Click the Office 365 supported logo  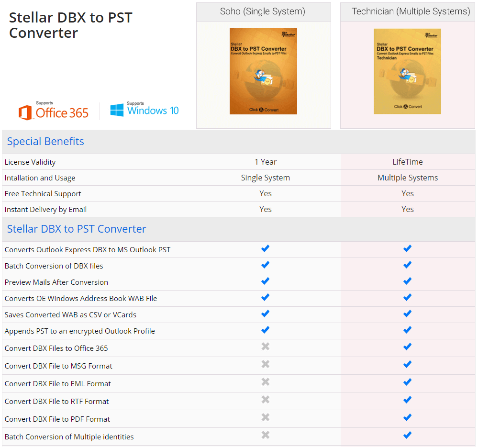(x=54, y=110)
